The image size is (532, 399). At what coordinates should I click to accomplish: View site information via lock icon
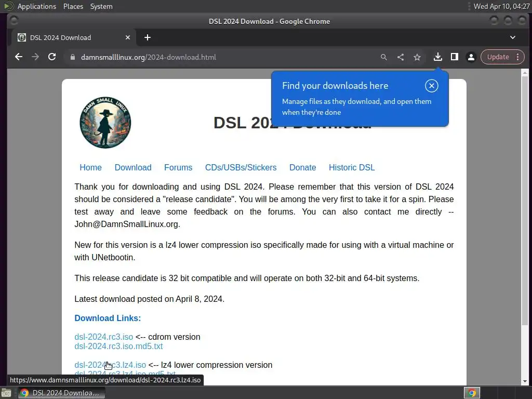click(x=72, y=57)
